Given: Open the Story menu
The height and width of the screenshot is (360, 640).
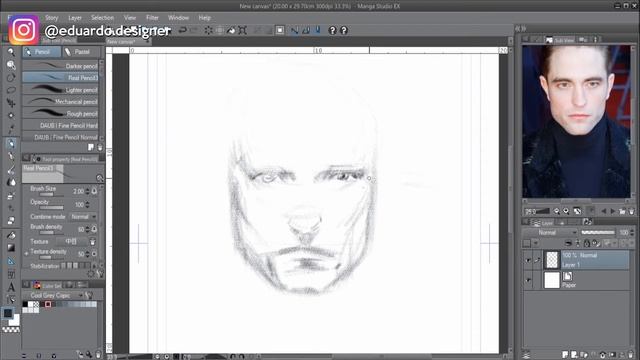Looking at the screenshot, I should (x=51, y=18).
